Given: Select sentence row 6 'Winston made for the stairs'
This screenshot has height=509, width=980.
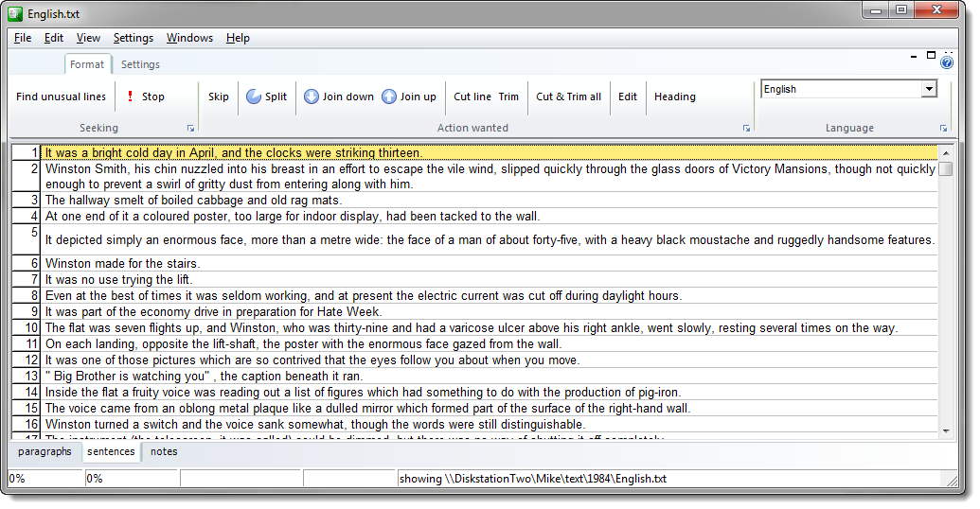Looking at the screenshot, I should pyautogui.click(x=122, y=263).
